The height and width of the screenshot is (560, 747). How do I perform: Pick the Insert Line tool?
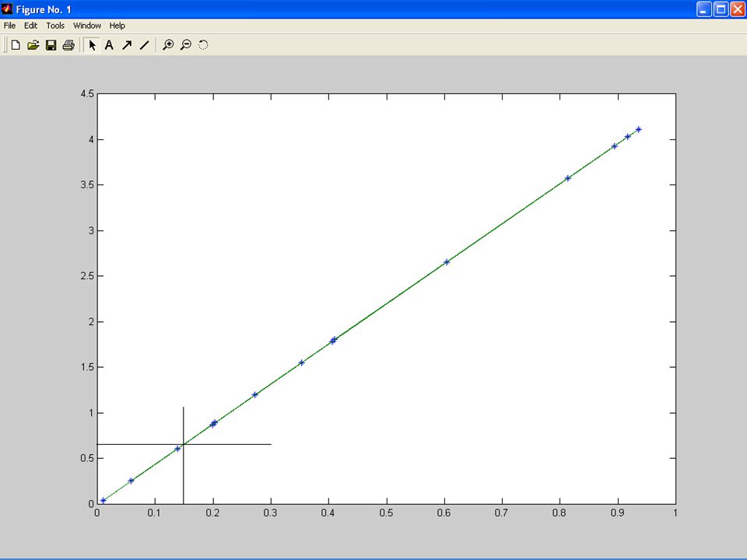(x=145, y=45)
